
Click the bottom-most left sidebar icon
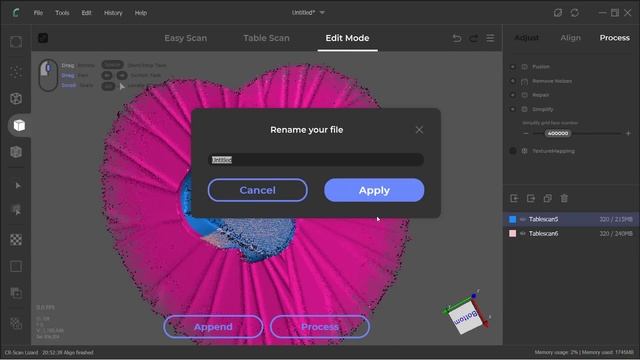(x=16, y=323)
